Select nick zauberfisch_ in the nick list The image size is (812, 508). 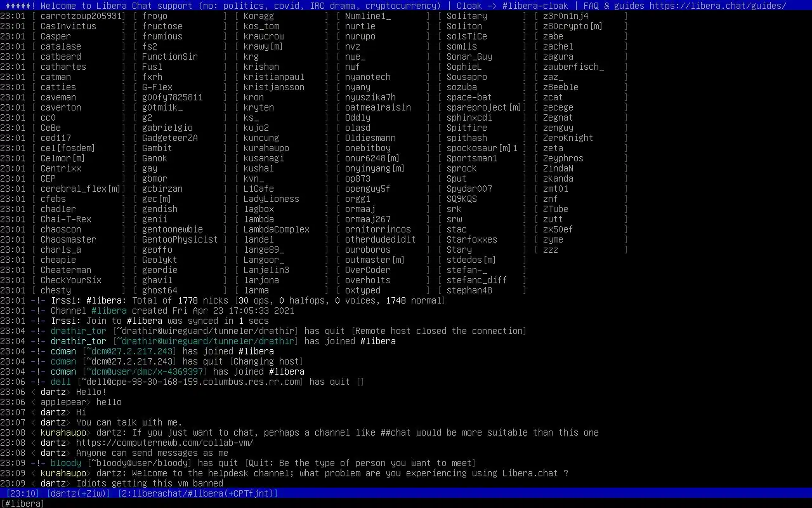click(x=573, y=67)
